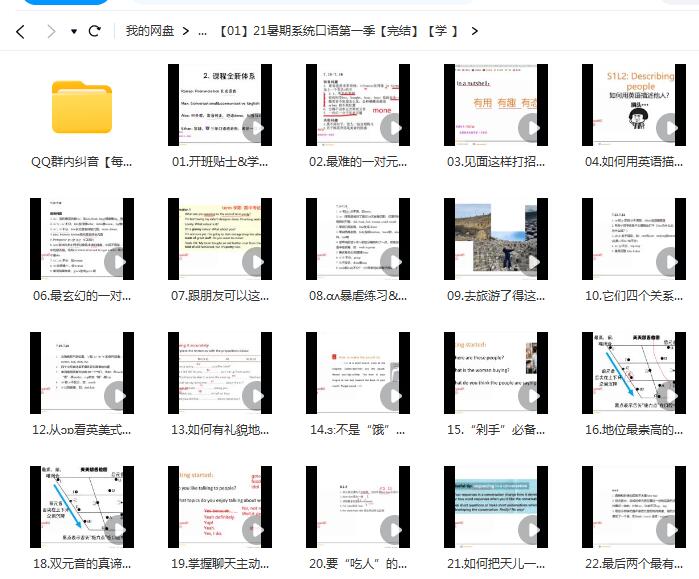Viewport: 699px width, 579px height.
Task: Select the 21暑期系统口语第一季 breadcrumb folder
Action: click(340, 31)
